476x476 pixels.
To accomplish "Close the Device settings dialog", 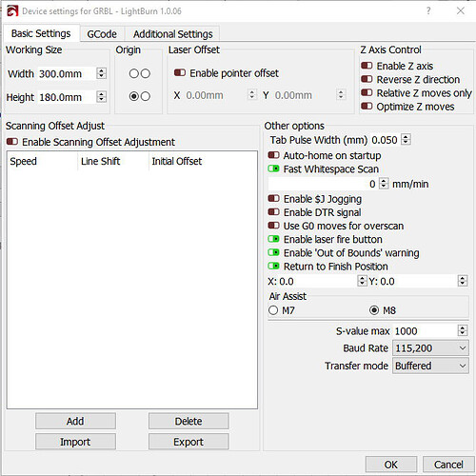I will pos(461,10).
